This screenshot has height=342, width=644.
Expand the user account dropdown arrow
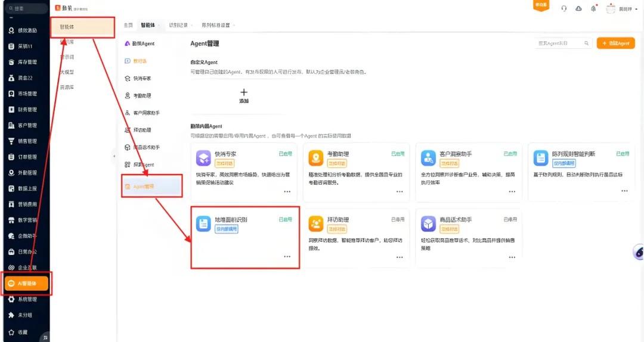click(637, 9)
